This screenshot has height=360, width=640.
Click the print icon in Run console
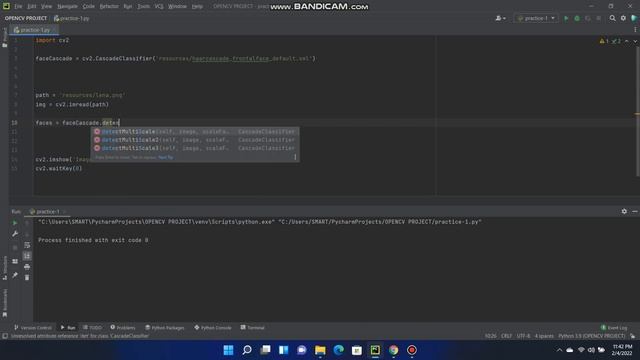(27, 267)
